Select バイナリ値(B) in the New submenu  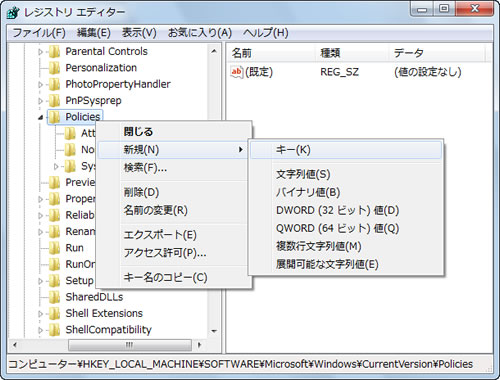346,192
